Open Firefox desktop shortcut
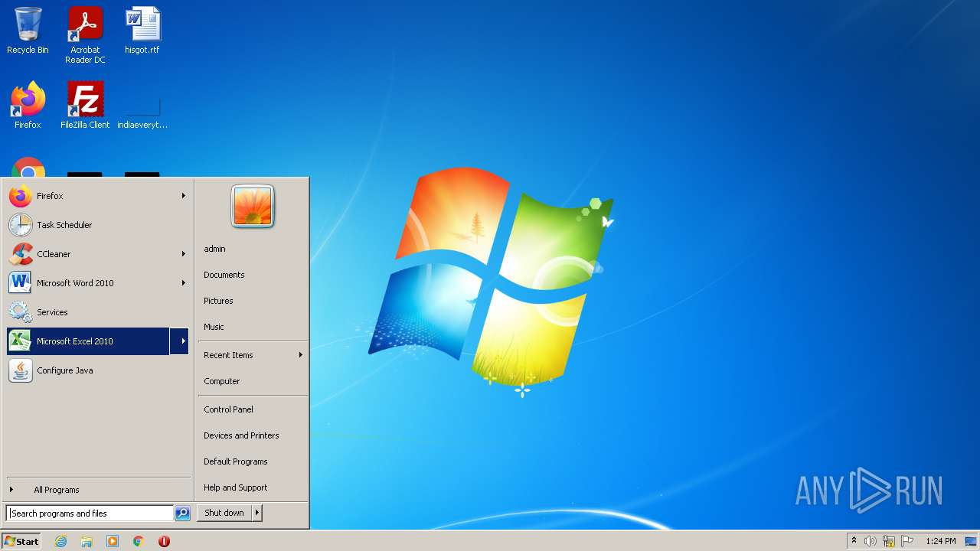Viewport: 980px width, 551px height. (x=28, y=105)
